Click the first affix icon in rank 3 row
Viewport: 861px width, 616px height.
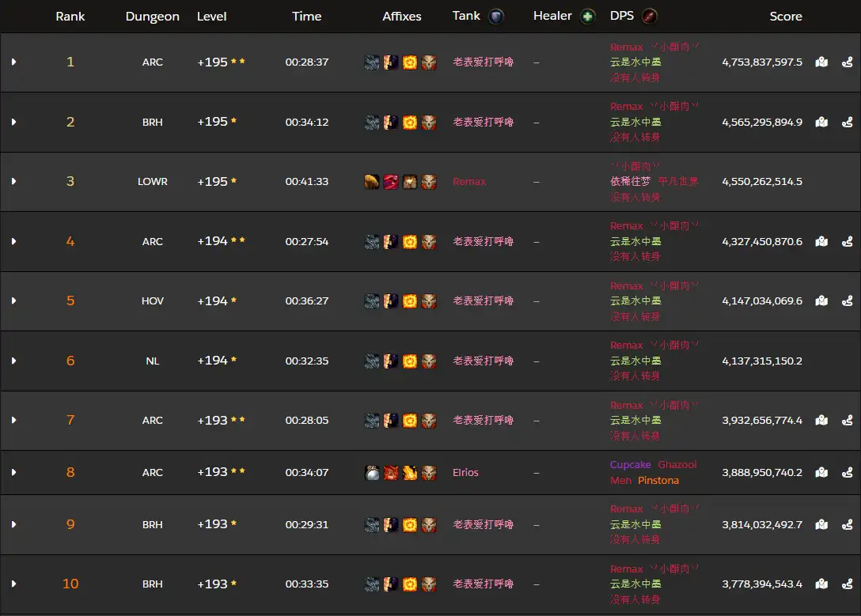[x=371, y=182]
